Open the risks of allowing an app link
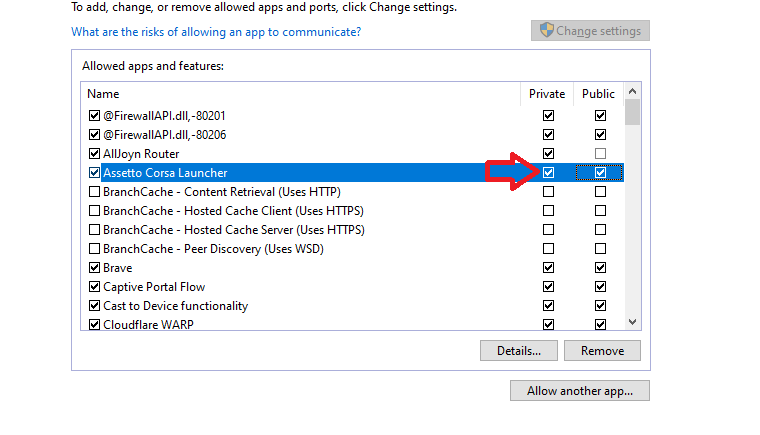760x435 pixels. pyautogui.click(x=216, y=32)
